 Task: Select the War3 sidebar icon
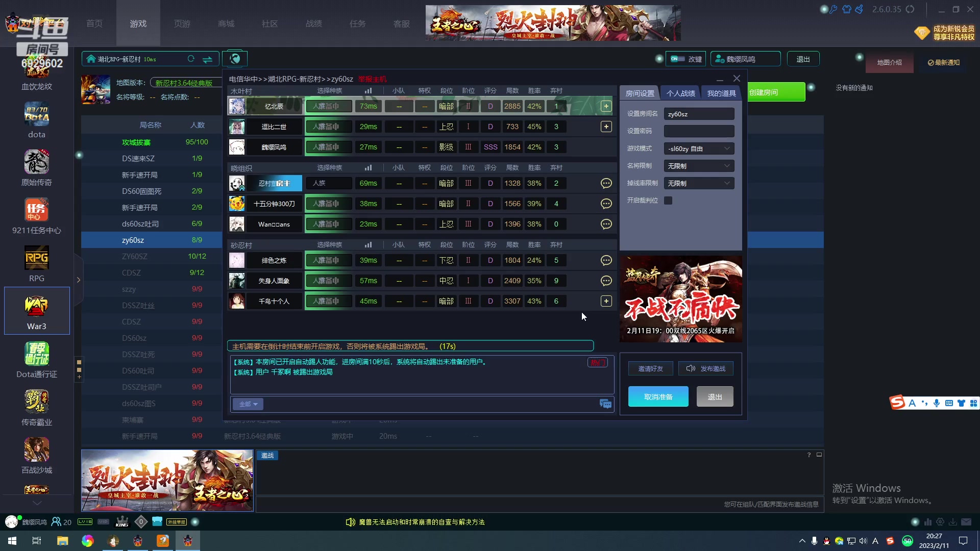(36, 311)
